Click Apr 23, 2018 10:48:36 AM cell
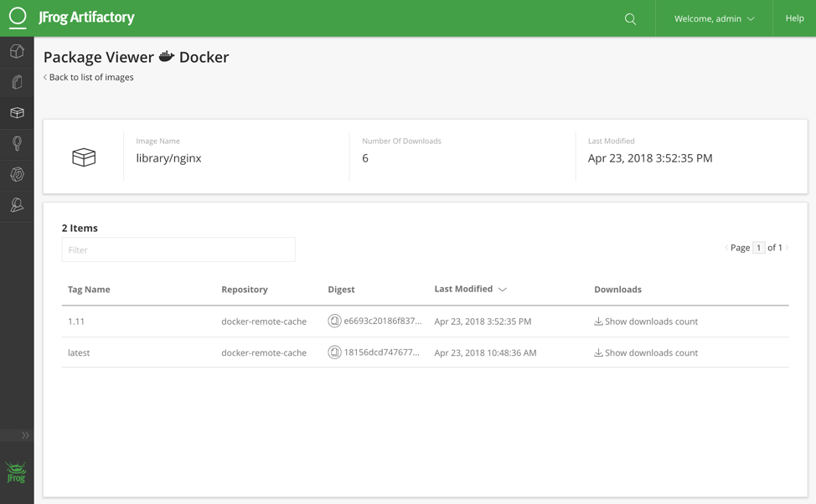Image resolution: width=816 pixels, height=504 pixels. [x=486, y=352]
